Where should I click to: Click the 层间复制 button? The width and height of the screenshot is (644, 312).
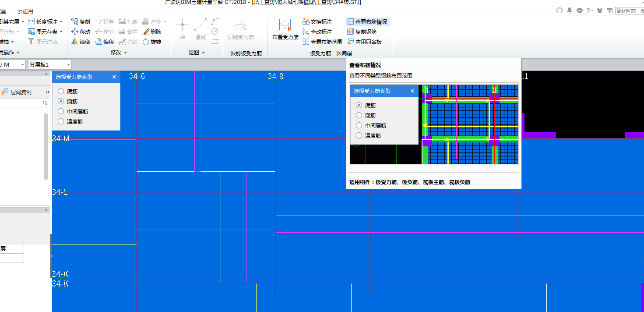click(x=17, y=92)
